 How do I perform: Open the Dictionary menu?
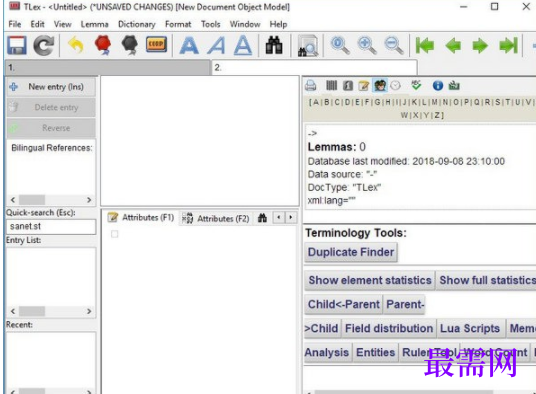(x=137, y=24)
